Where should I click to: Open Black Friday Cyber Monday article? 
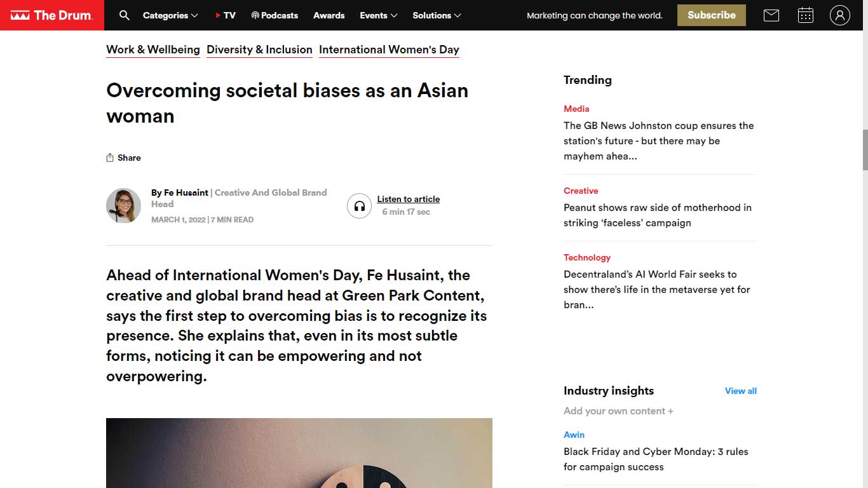(656, 459)
